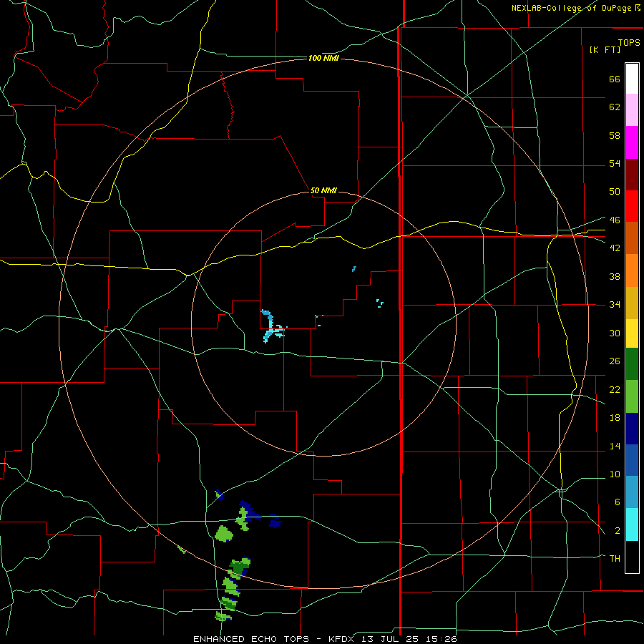
Task: Click the legend value 66
Action: (615, 79)
